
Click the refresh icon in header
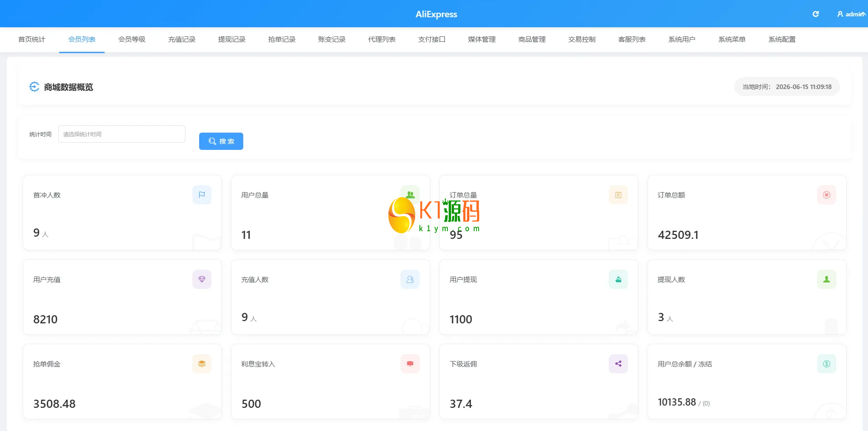[816, 14]
